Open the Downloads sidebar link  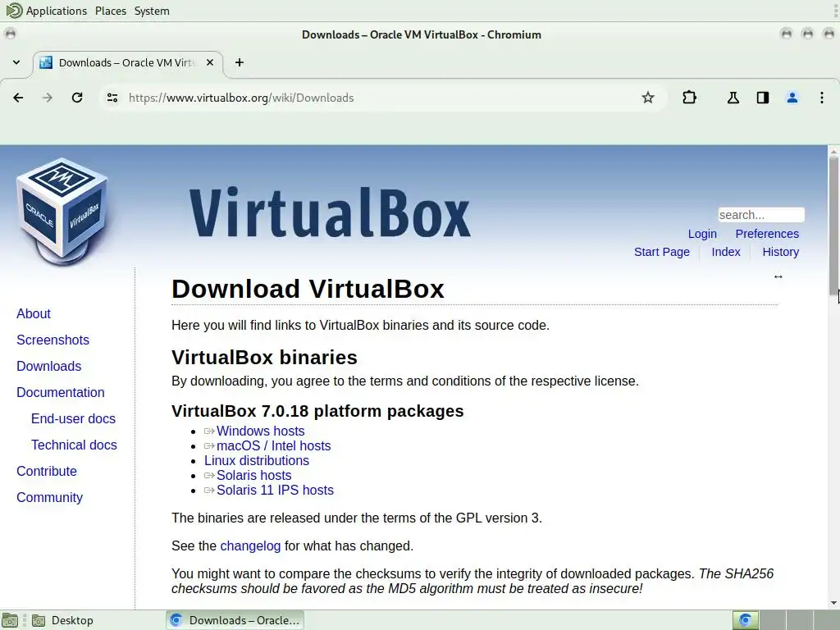click(48, 366)
